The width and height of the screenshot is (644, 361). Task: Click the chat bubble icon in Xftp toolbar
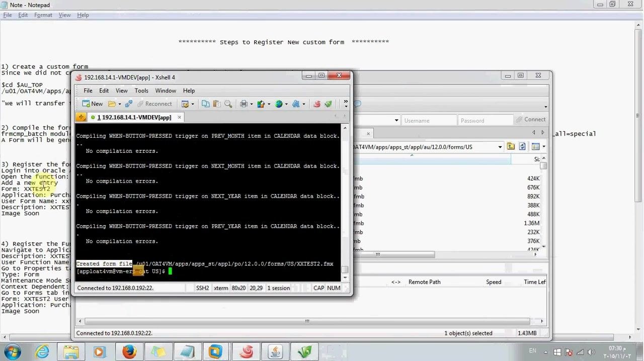[357, 104]
